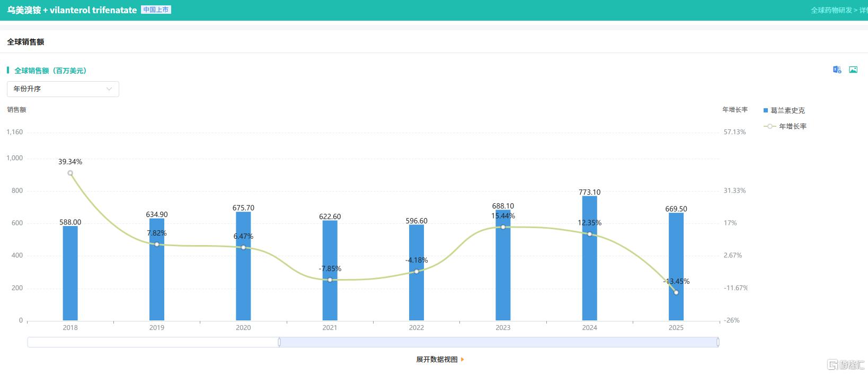Click the orange arrow beside 展开数据视图
The image size is (868, 374).
[x=463, y=359]
